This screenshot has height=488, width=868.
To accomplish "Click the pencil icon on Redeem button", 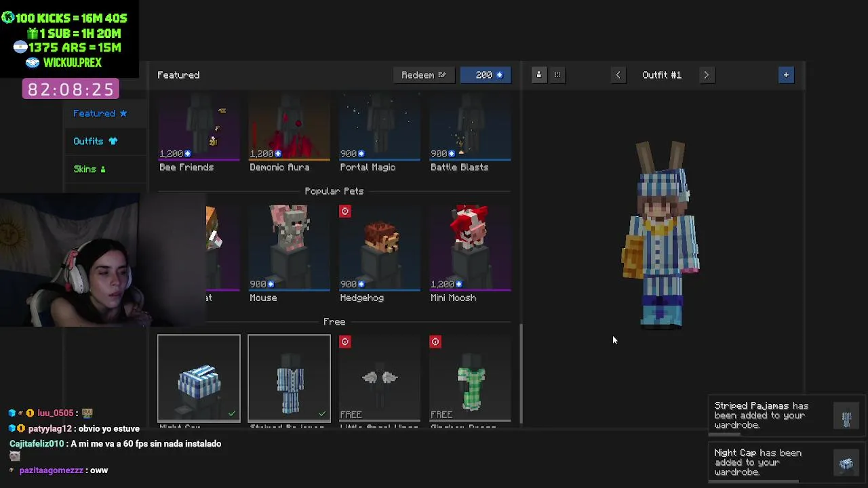I will [441, 75].
